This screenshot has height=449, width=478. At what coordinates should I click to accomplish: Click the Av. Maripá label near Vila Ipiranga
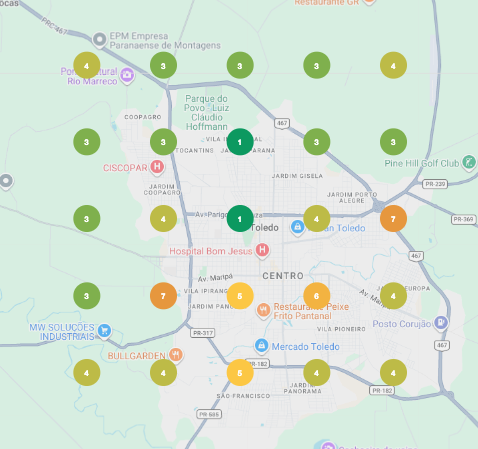point(215,278)
